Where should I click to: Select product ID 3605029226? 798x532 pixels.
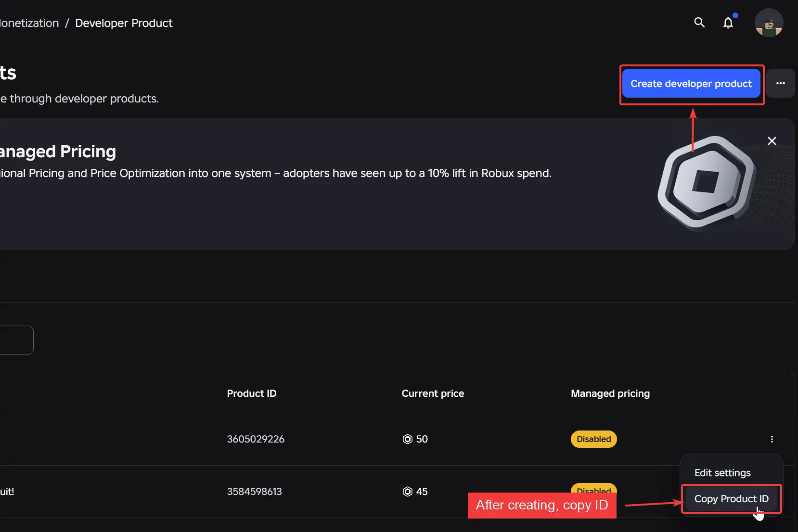click(256, 439)
